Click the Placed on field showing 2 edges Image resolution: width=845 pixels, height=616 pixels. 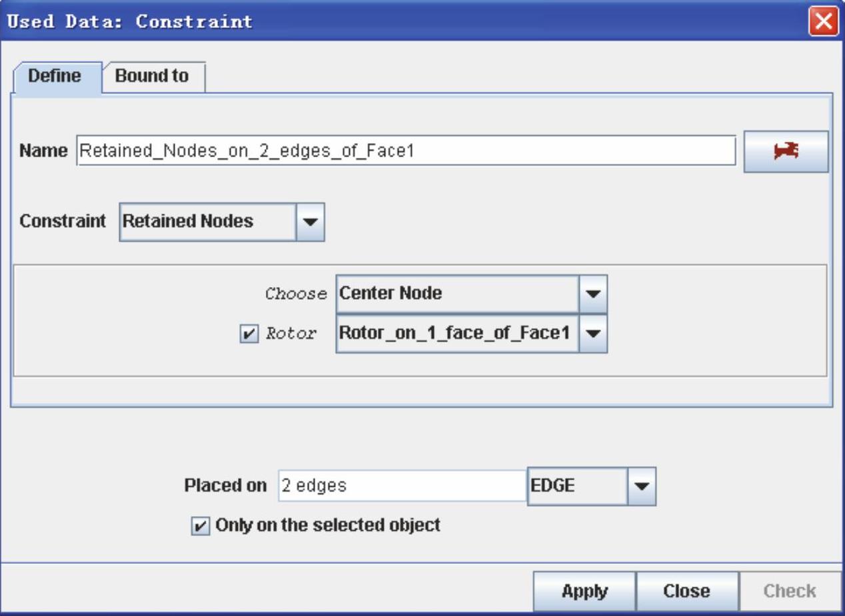point(401,486)
